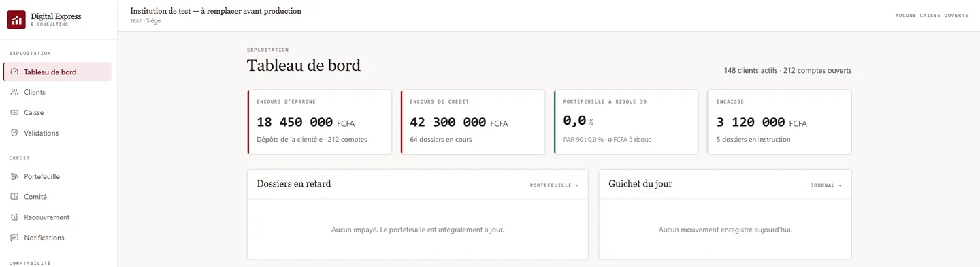Navigate to Recouvrement page
Viewport: 980px width, 267px height.
[57, 217]
